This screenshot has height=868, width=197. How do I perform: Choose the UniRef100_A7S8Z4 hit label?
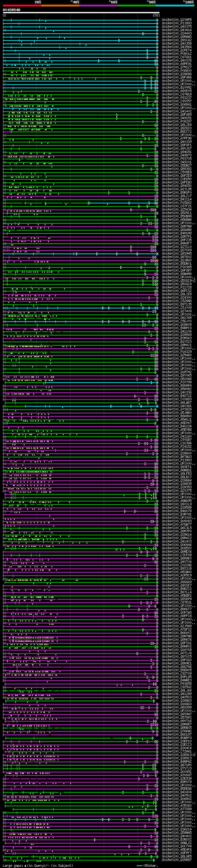click(177, 410)
